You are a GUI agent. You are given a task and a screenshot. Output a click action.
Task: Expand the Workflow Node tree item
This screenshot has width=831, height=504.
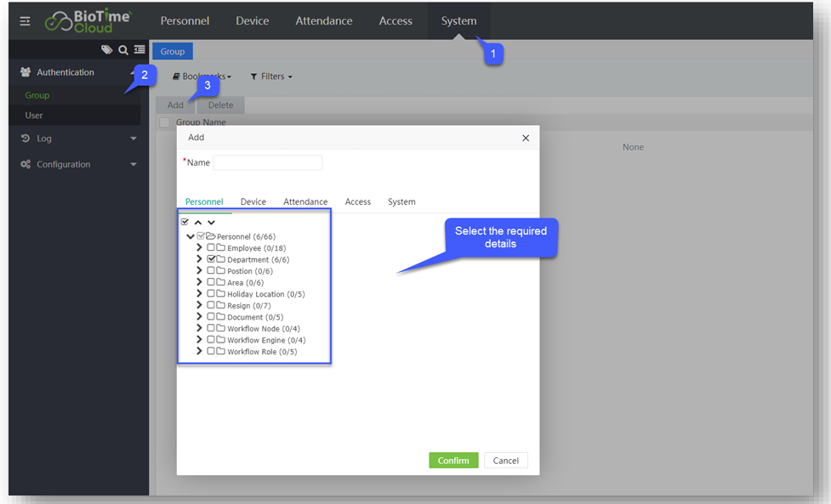coord(199,329)
